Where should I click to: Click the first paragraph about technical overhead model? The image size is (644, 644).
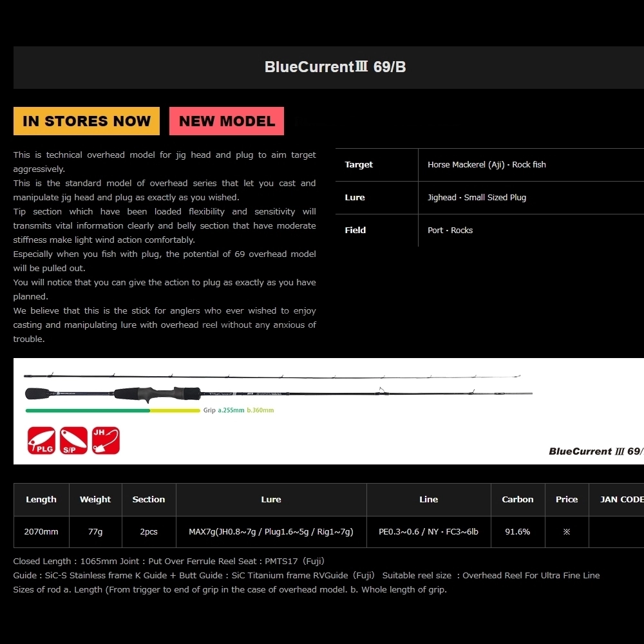(164, 162)
